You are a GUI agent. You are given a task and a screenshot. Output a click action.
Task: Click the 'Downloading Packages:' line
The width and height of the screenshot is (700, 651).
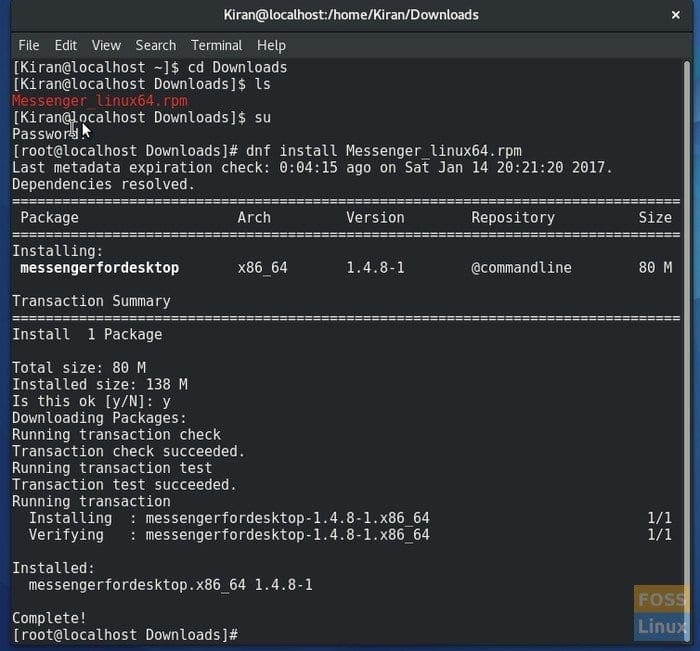[100, 418]
